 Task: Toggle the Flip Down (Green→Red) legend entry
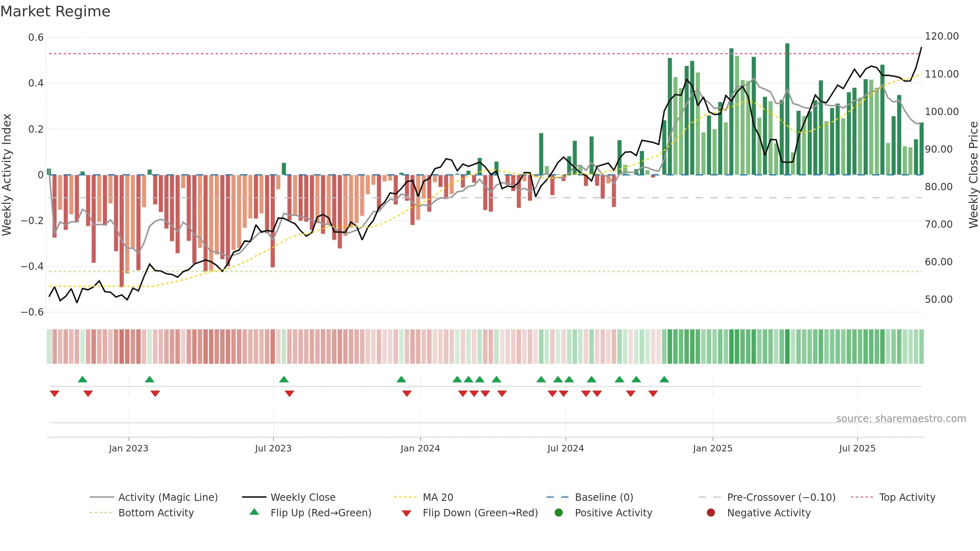pyautogui.click(x=470, y=513)
